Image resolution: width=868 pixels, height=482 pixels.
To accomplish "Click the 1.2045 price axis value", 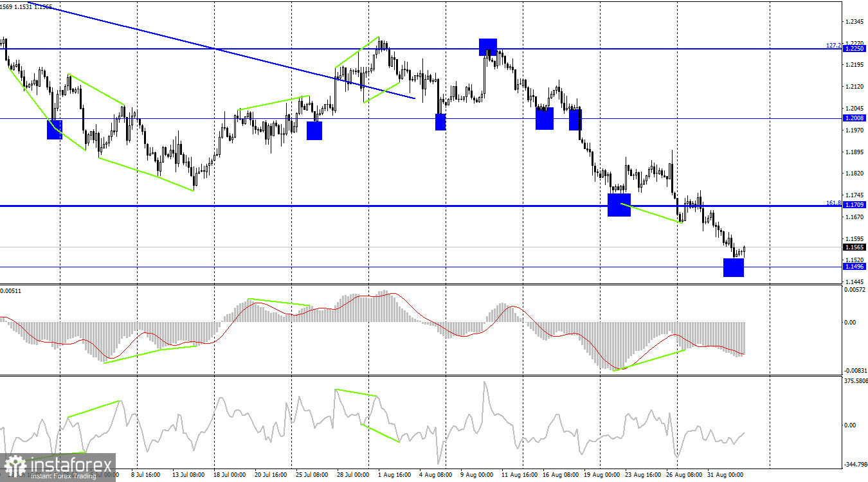I will (855, 109).
